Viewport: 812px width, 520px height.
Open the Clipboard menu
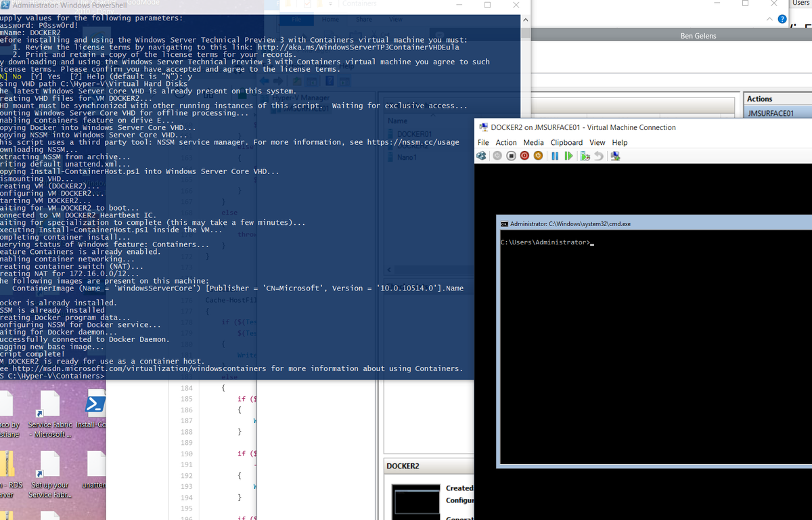pyautogui.click(x=566, y=142)
